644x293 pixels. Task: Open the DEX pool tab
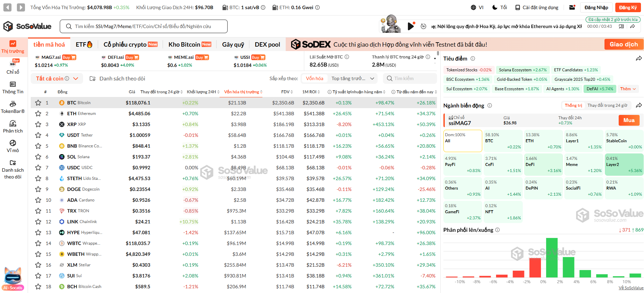[267, 45]
